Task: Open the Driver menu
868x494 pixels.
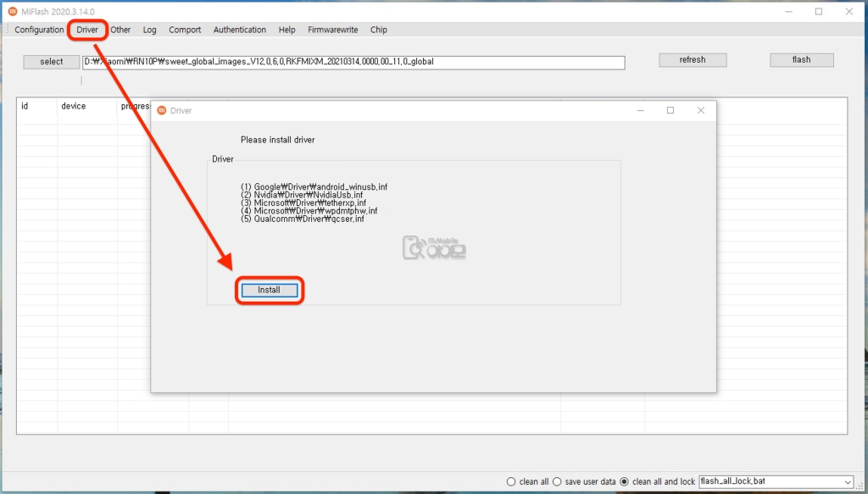Action: 87,30
